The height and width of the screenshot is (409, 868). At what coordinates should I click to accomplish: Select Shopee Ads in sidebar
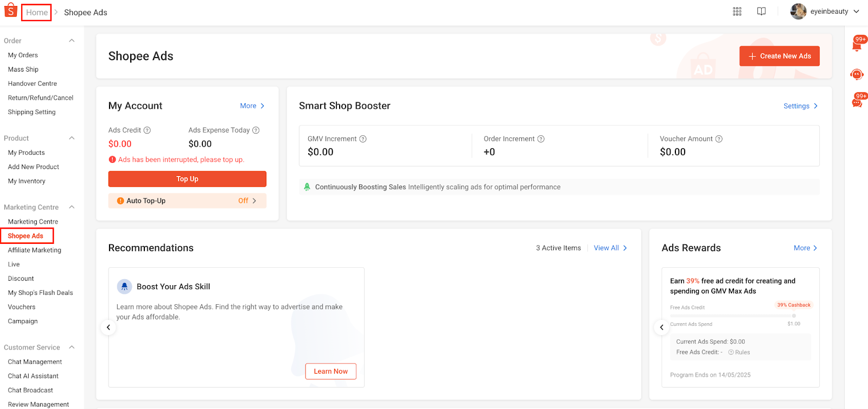(25, 236)
